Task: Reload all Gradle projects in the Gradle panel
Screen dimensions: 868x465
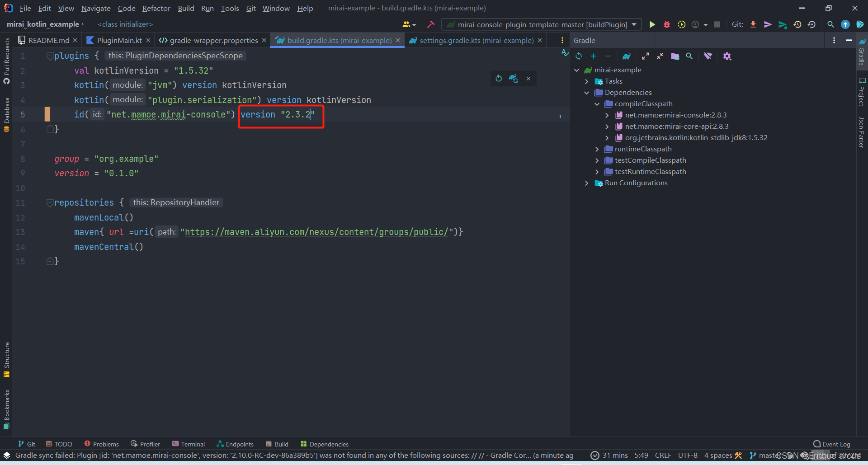Action: 579,56
